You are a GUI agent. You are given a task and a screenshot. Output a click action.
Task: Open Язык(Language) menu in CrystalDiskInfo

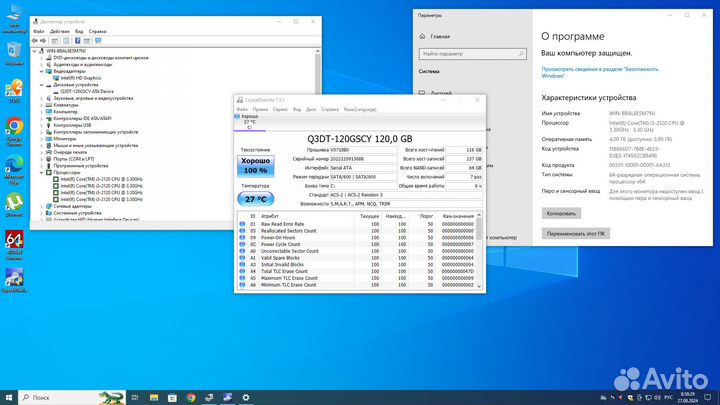pyautogui.click(x=360, y=110)
